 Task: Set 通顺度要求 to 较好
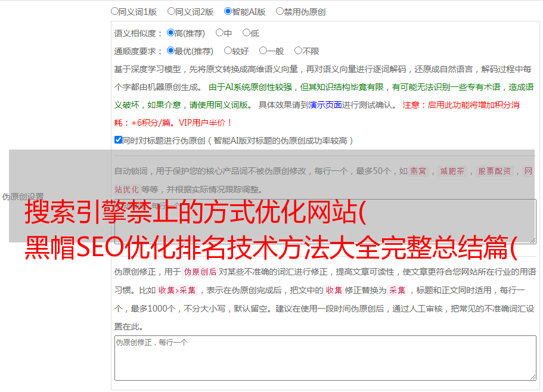click(228, 51)
